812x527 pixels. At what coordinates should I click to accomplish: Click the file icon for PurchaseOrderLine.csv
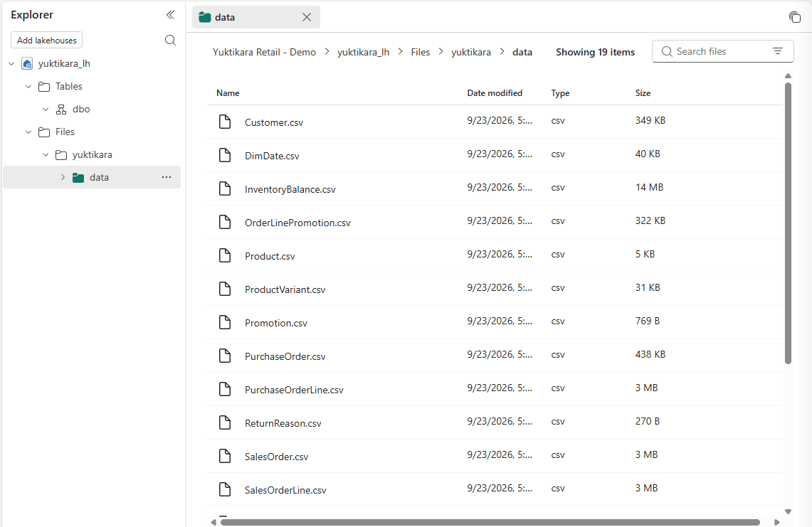coord(225,389)
